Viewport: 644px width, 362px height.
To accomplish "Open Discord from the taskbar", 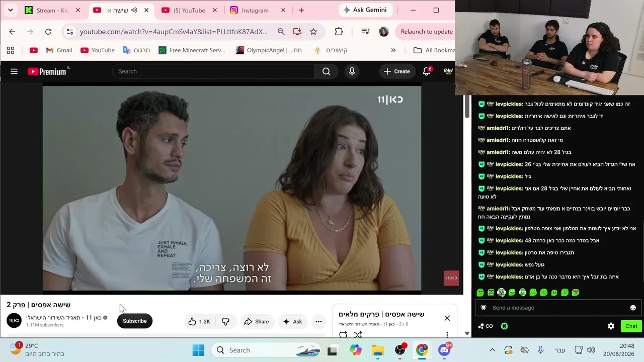I will (444, 350).
